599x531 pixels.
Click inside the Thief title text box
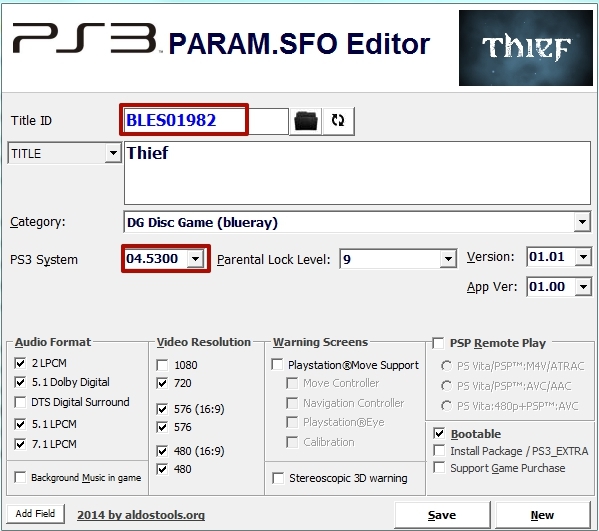point(357,173)
